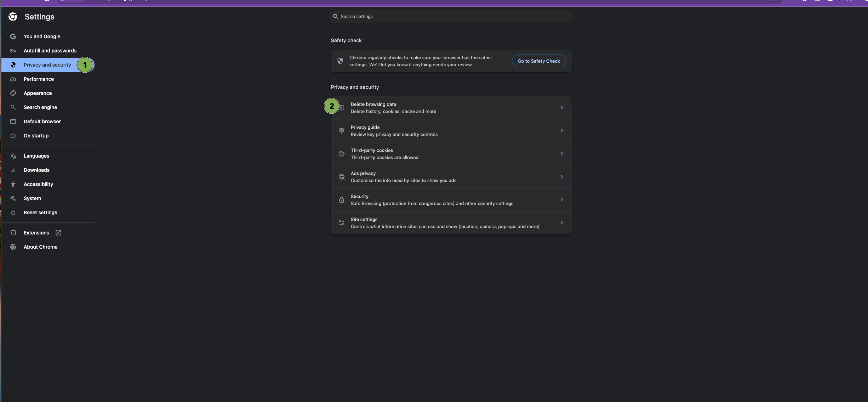Click the Ads privacy icon
Viewport: 868px width, 402px height.
(x=342, y=177)
